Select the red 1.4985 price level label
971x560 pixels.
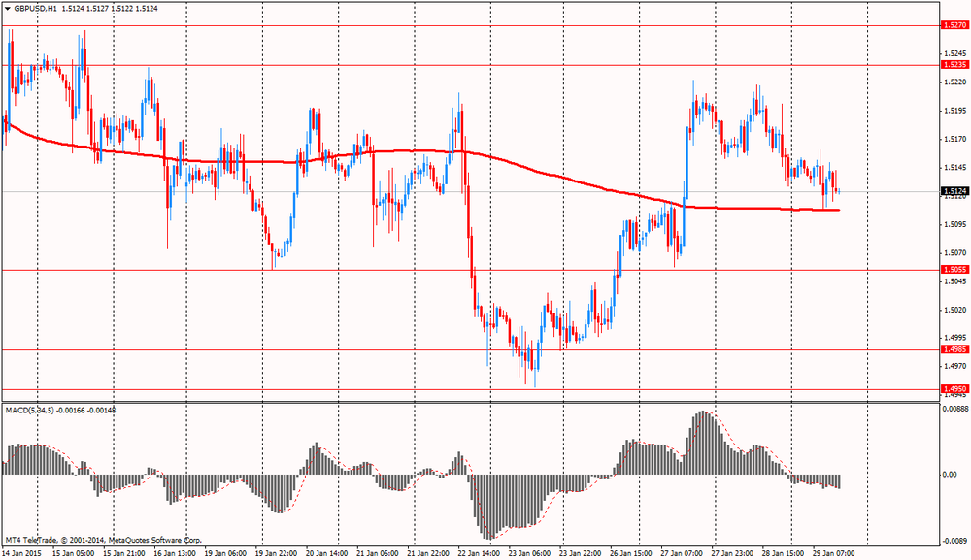click(x=954, y=349)
